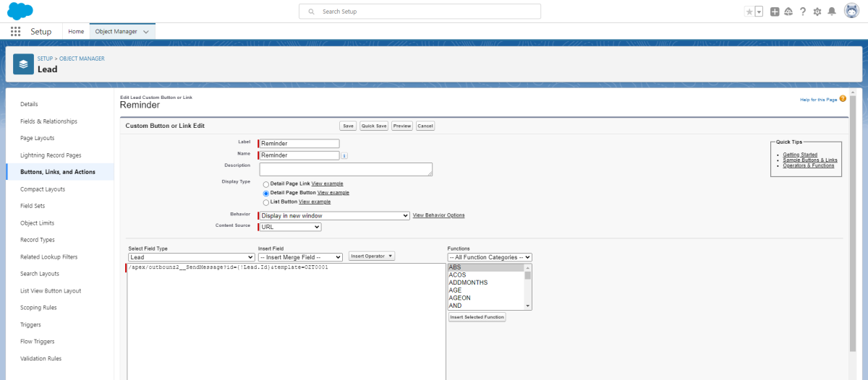Open the notifications bell
Viewport: 868px width, 380px height.
coord(832,12)
